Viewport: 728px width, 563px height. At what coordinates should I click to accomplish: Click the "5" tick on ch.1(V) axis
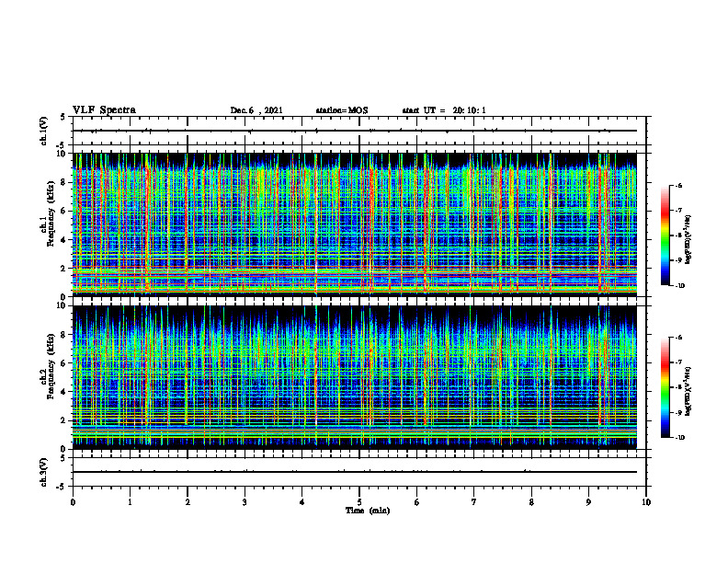coord(63,118)
